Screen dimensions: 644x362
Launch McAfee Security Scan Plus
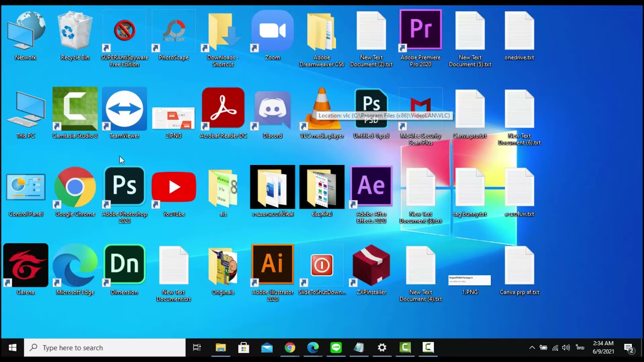pyautogui.click(x=421, y=117)
